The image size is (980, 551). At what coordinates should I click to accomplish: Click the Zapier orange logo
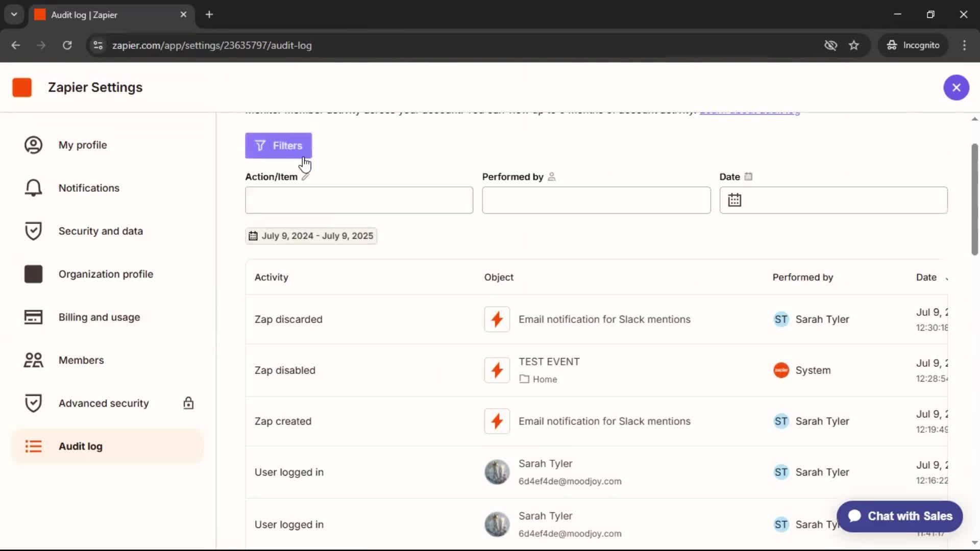click(22, 87)
